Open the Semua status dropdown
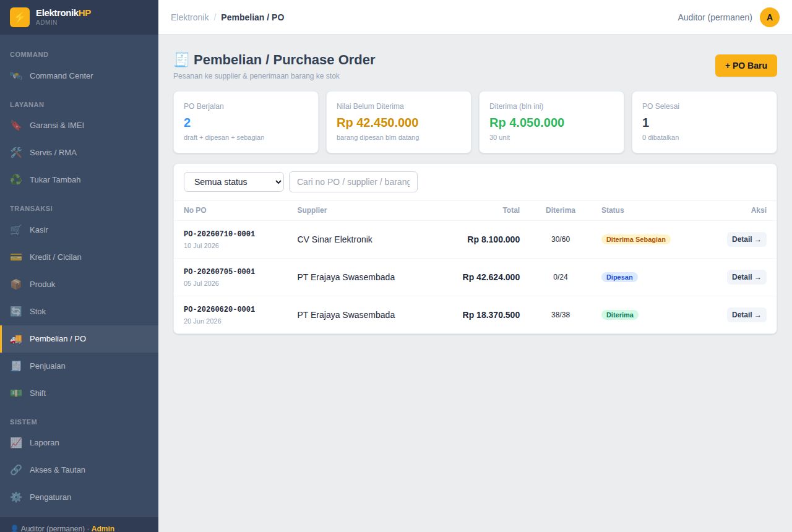 tap(234, 182)
